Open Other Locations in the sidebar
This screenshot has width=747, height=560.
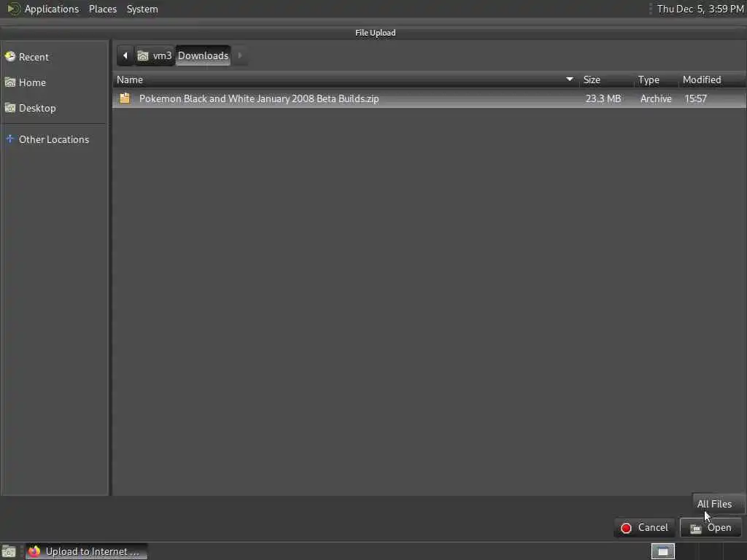[55, 139]
